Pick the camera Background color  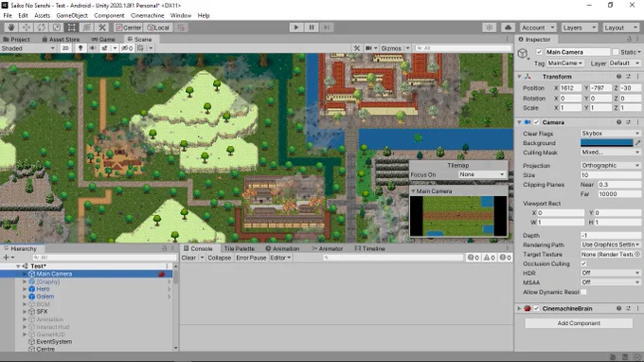pyautogui.click(x=606, y=143)
